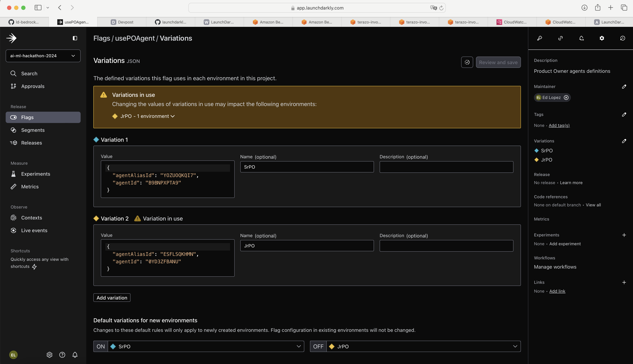633x364 pixels.
Task: Click the Add tag(s) link
Action: click(559, 125)
